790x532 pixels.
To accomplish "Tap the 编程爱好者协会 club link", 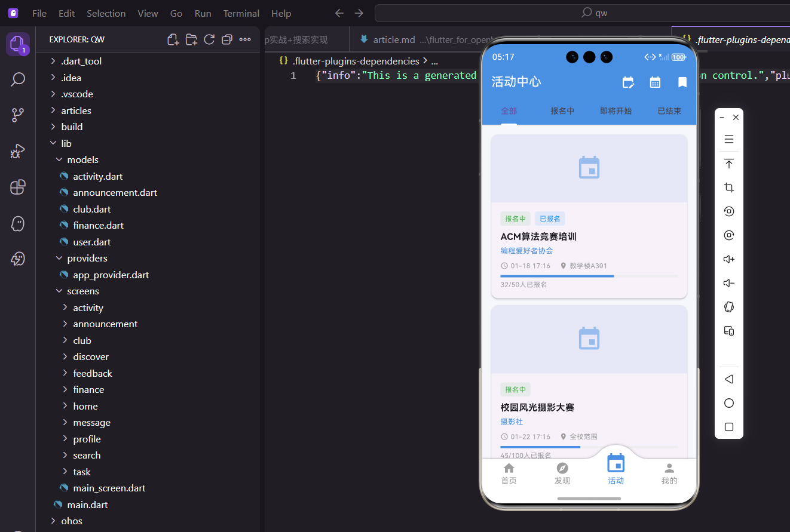I will pyautogui.click(x=527, y=251).
